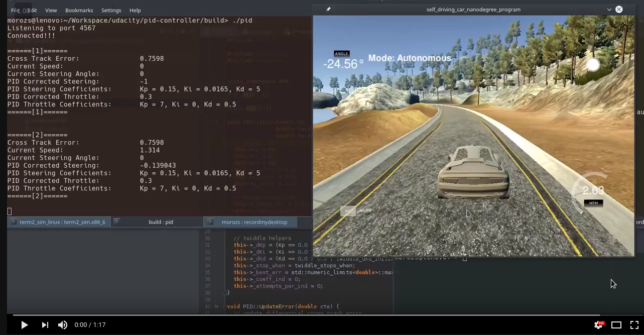The width and height of the screenshot is (644, 335).
Task: Switch to term2_sim_linux terminal tab
Action: (59, 222)
